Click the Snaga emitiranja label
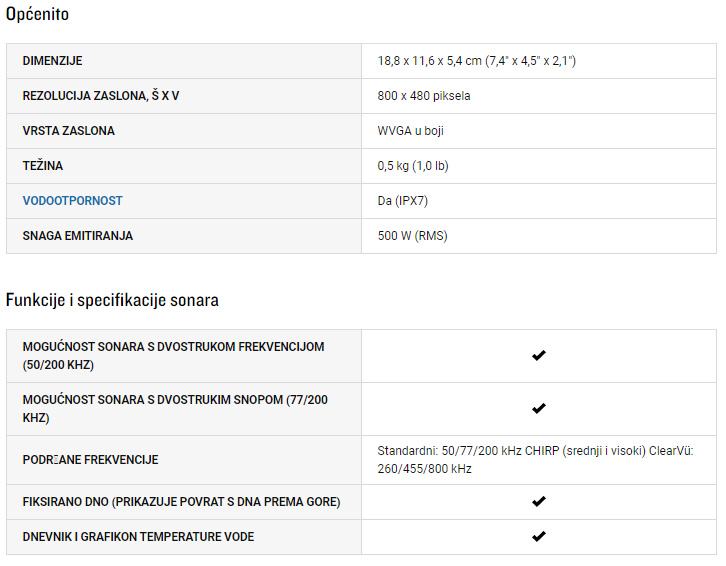This screenshot has width=726, height=566. pyautogui.click(x=77, y=236)
